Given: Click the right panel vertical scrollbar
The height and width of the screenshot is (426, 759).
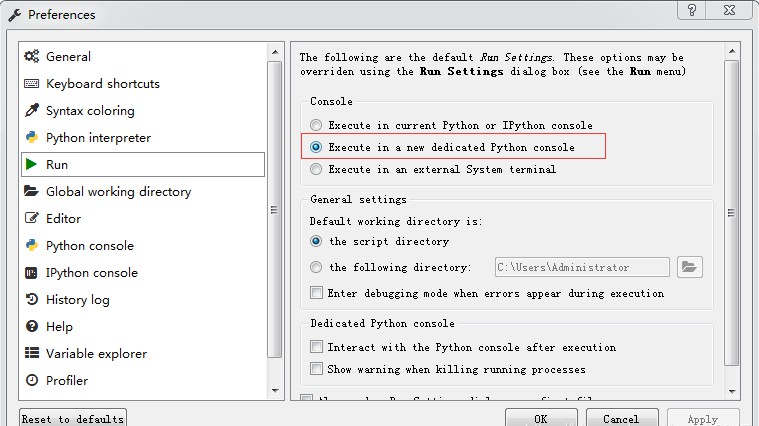Looking at the screenshot, I should click(x=732, y=210).
